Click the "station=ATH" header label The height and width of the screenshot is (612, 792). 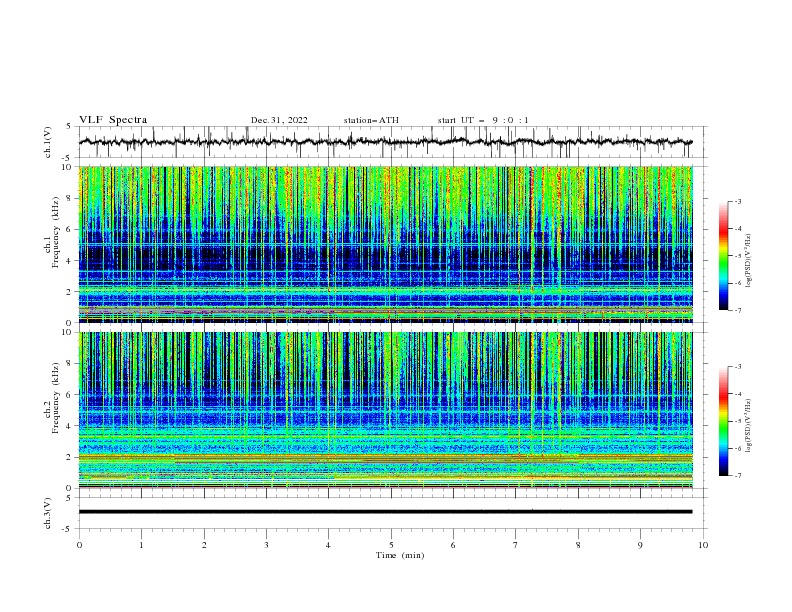click(x=371, y=120)
